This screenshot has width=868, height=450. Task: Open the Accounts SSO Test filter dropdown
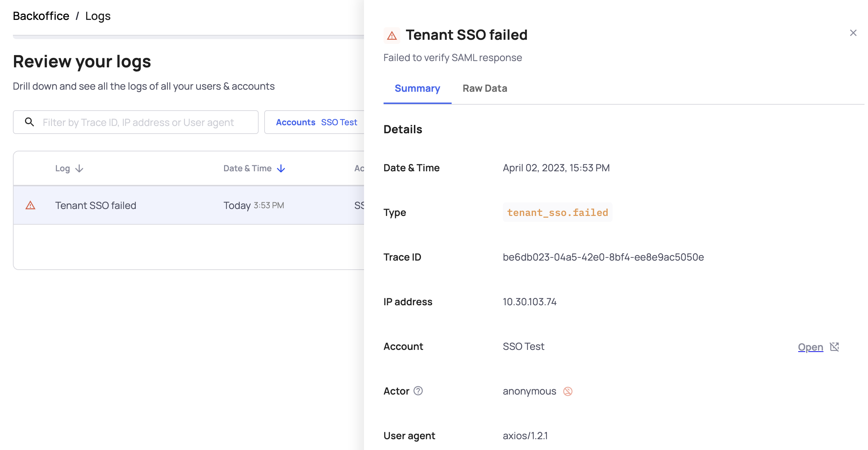click(x=316, y=122)
